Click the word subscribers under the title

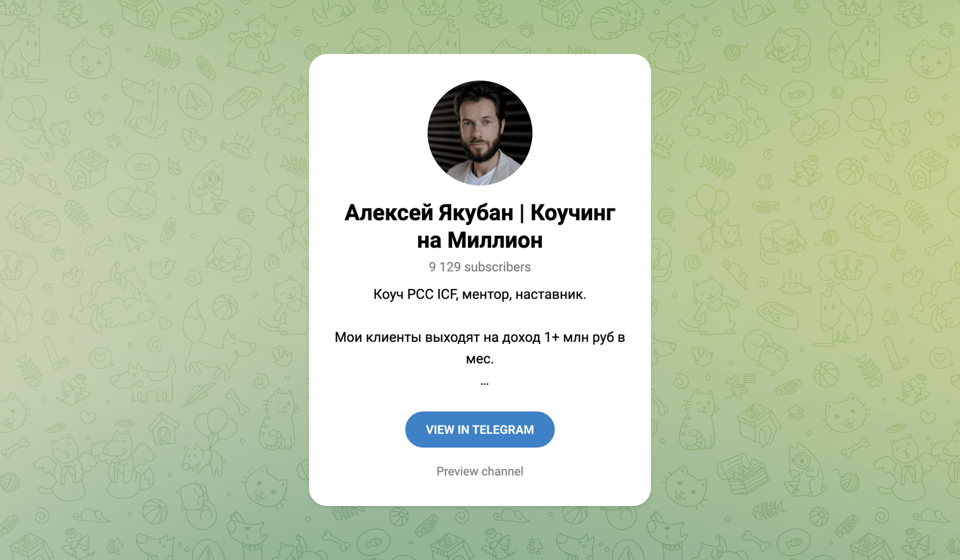[x=497, y=267]
